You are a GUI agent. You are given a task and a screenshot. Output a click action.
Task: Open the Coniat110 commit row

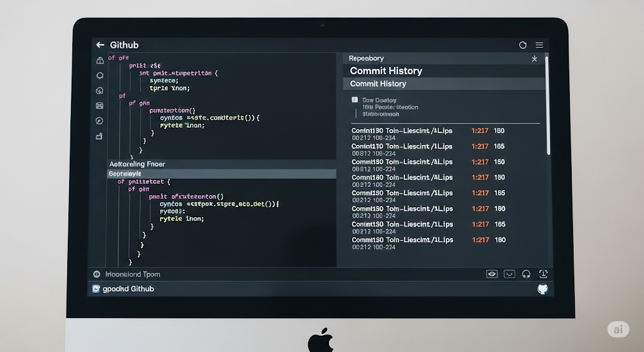(x=428, y=150)
